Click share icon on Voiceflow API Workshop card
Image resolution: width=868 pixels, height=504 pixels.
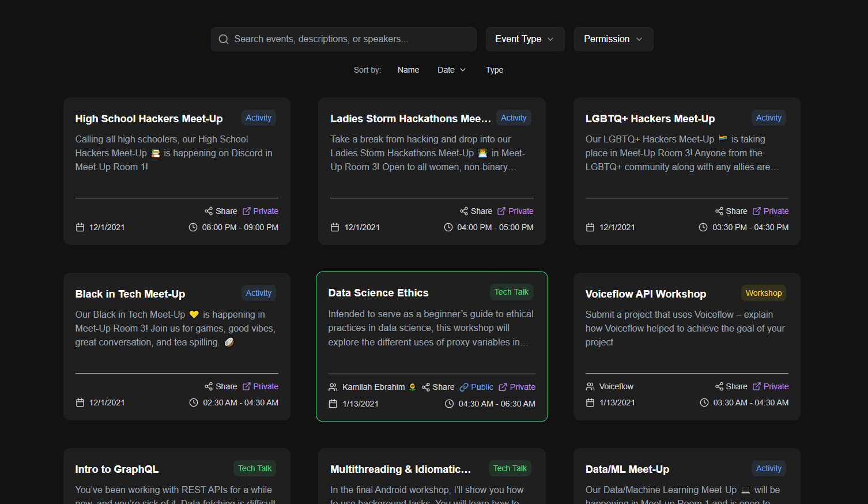[719, 386]
